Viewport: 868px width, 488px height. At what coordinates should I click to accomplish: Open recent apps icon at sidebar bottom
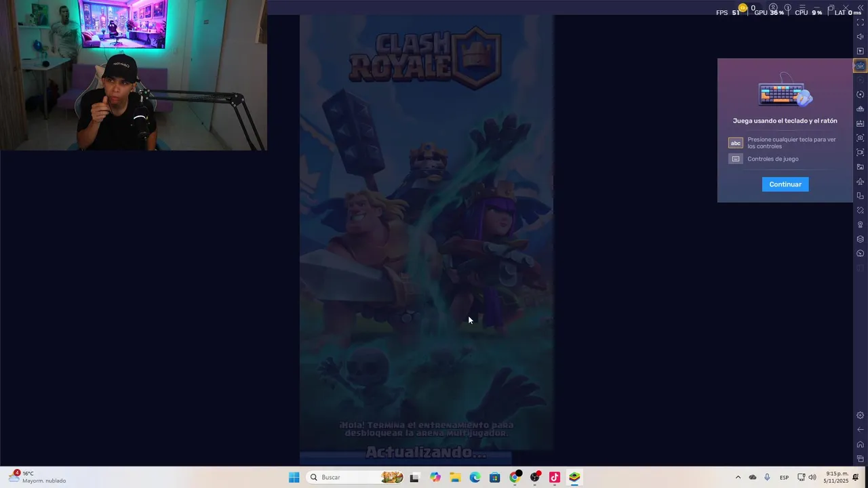click(x=860, y=459)
